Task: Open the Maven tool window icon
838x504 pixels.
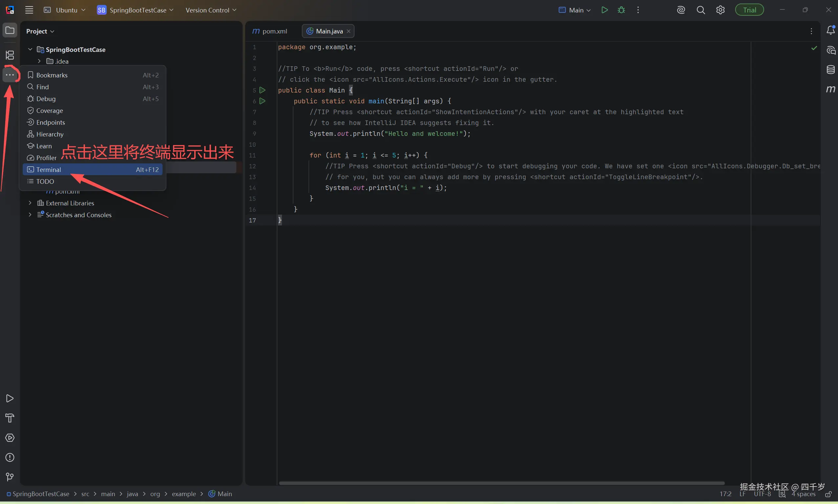Action: [830, 89]
